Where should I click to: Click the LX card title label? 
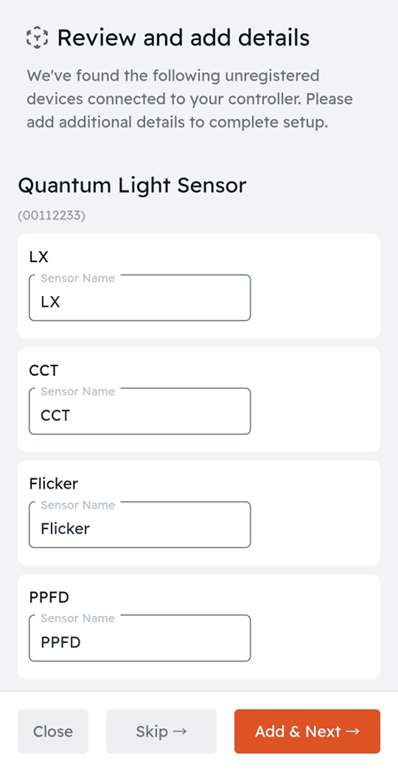tap(39, 257)
